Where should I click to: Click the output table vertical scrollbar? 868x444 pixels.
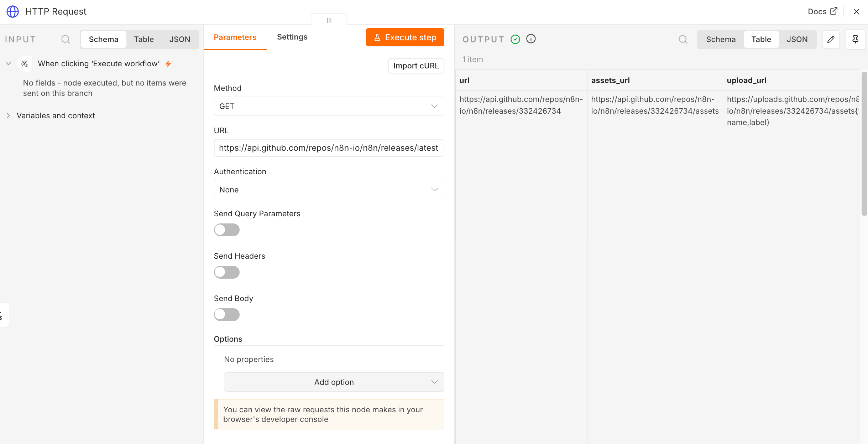[864, 144]
